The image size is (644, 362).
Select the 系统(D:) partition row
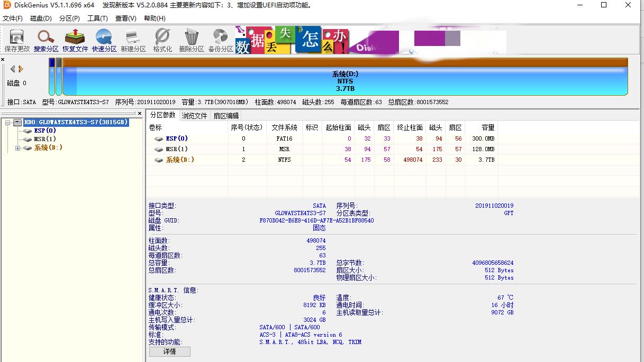click(177, 159)
